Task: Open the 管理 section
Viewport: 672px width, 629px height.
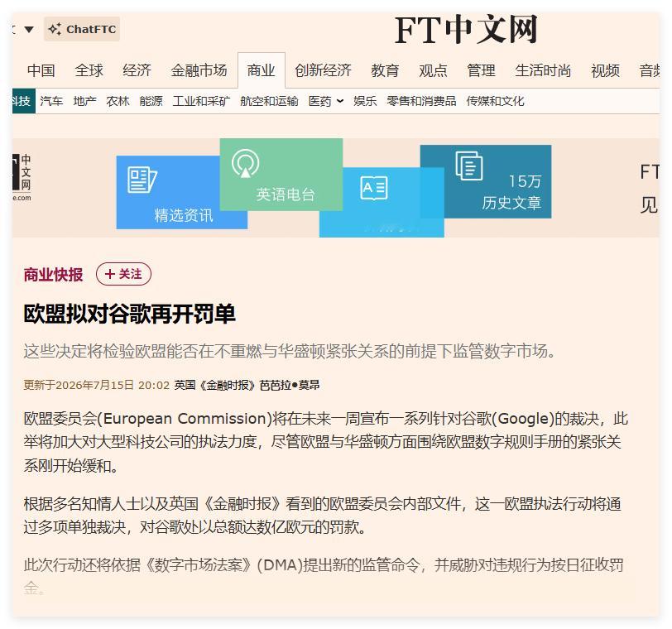Action: click(x=481, y=70)
